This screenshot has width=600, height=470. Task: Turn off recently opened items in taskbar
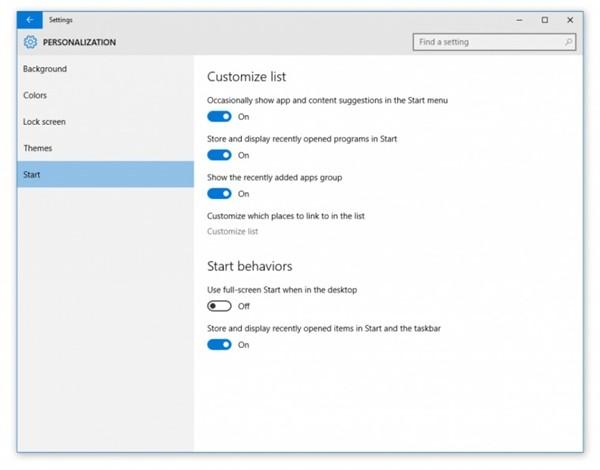click(x=219, y=345)
